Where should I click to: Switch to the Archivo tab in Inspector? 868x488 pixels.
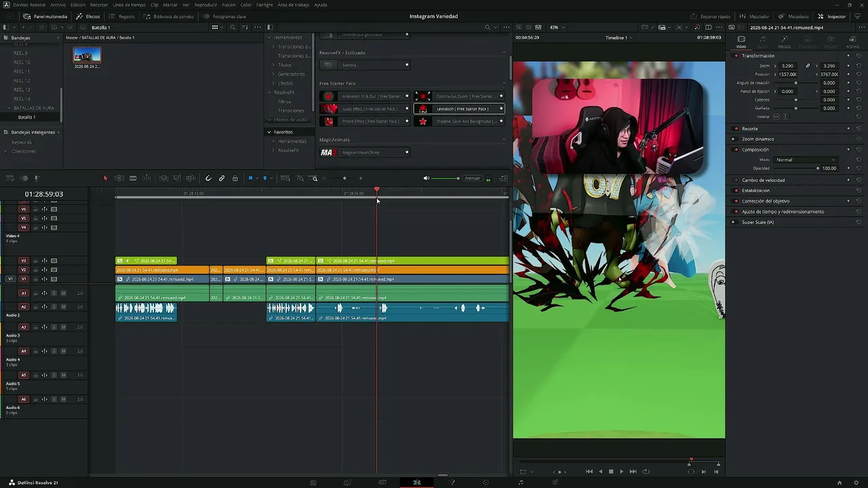[x=852, y=42]
